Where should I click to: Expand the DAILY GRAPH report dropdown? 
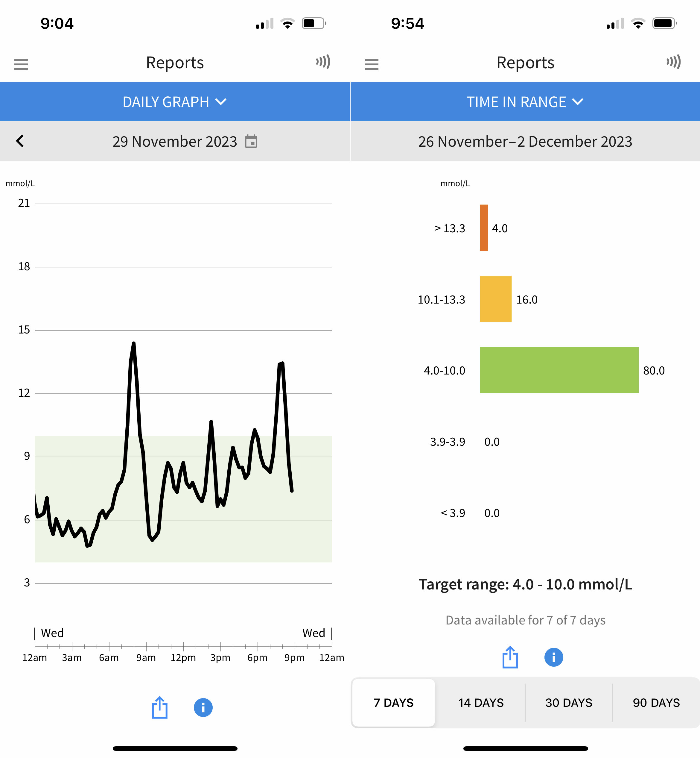[175, 101]
